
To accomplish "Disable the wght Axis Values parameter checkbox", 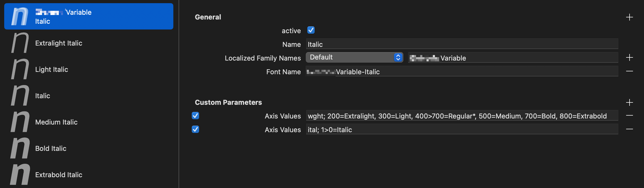I will pos(195,116).
